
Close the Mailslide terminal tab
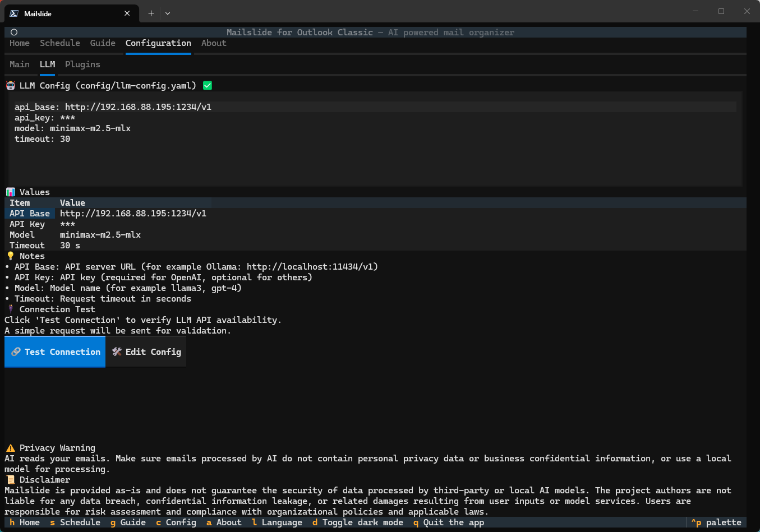click(x=127, y=13)
